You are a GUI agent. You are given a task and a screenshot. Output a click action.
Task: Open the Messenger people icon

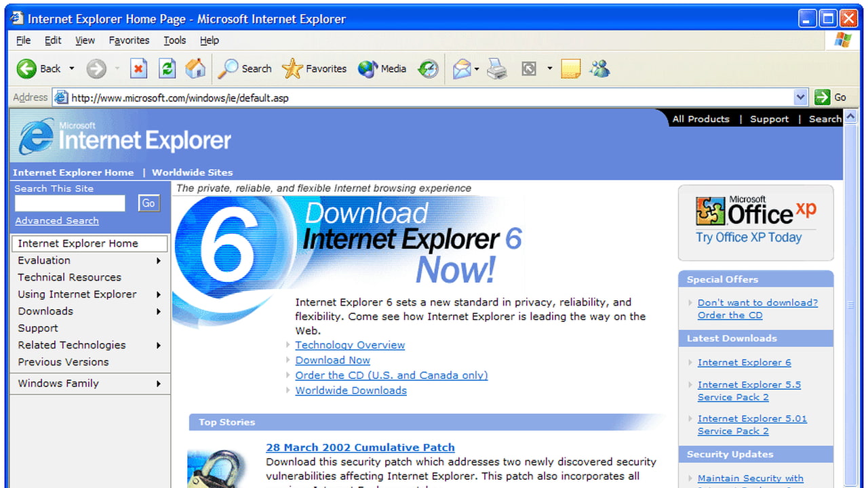point(600,68)
